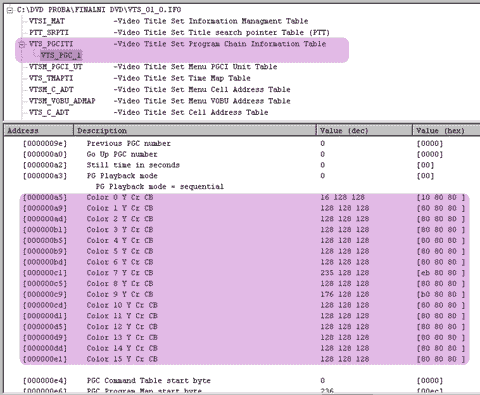Click address [000000c1] cell
480x395 pixels.
point(45,273)
